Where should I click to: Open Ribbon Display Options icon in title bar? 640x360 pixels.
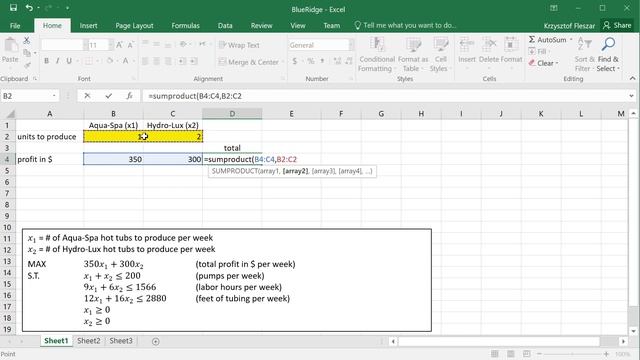[x=554, y=8]
